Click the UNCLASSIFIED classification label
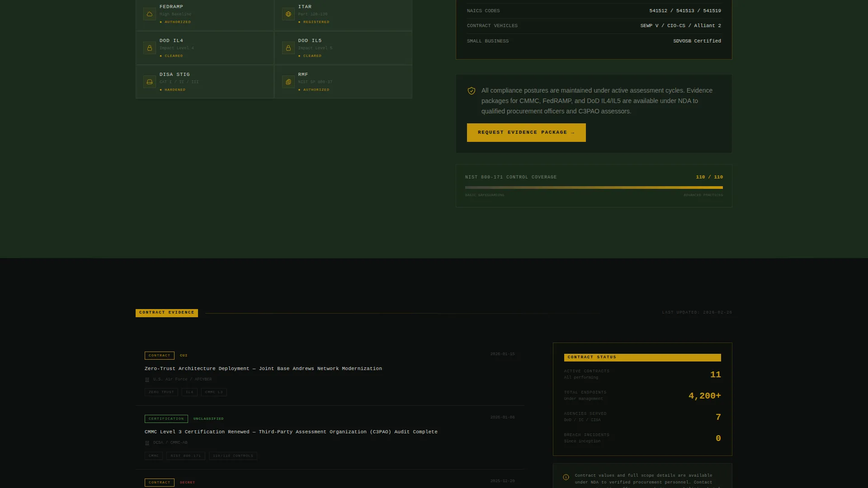 (x=208, y=419)
